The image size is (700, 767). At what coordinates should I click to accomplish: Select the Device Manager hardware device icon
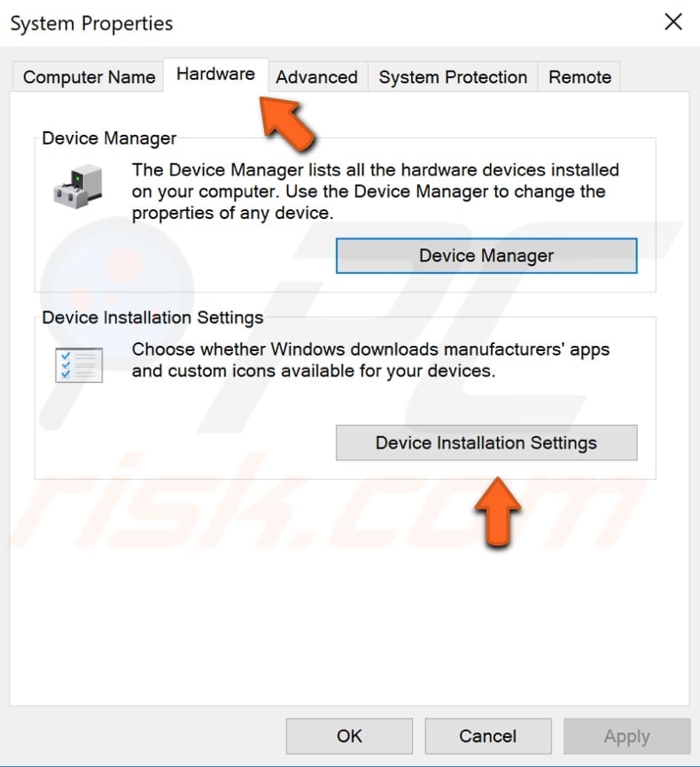coord(80,184)
